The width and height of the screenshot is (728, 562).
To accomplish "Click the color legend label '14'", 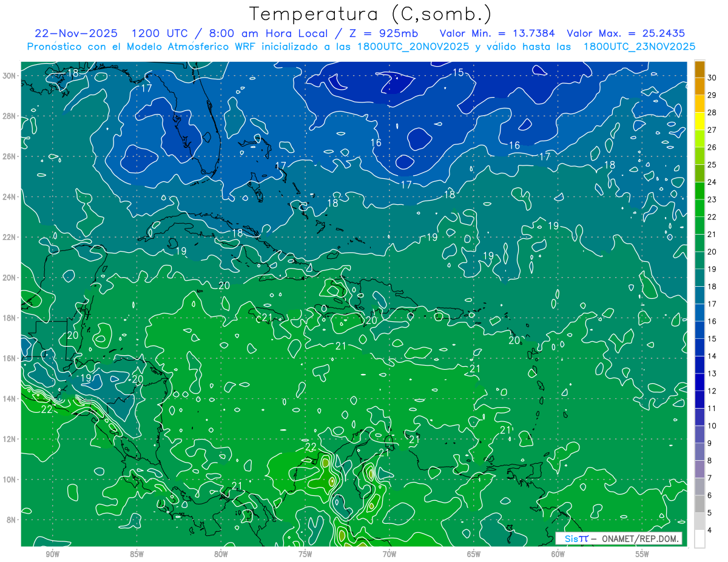I will [712, 356].
